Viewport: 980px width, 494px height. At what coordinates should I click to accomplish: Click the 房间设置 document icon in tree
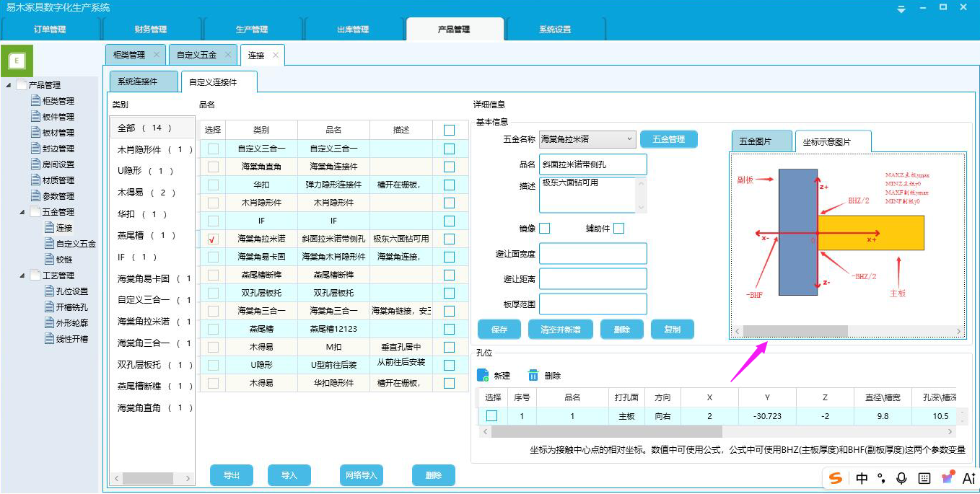pyautogui.click(x=36, y=164)
